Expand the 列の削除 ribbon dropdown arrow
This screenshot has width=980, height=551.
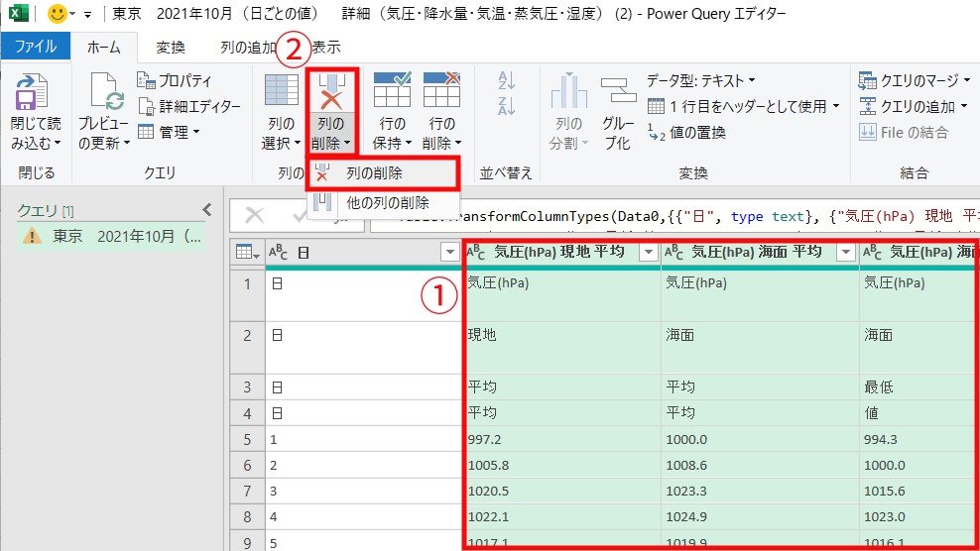click(347, 143)
